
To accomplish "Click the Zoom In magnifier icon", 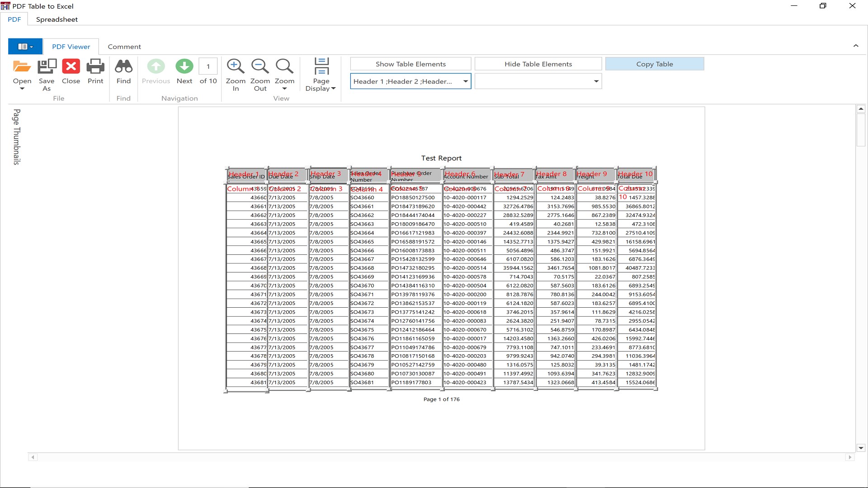I will point(236,67).
